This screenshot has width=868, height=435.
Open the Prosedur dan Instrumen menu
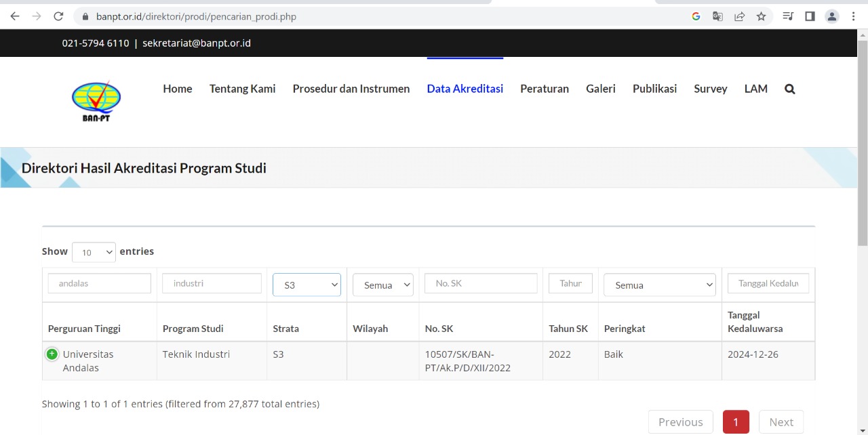tap(351, 89)
